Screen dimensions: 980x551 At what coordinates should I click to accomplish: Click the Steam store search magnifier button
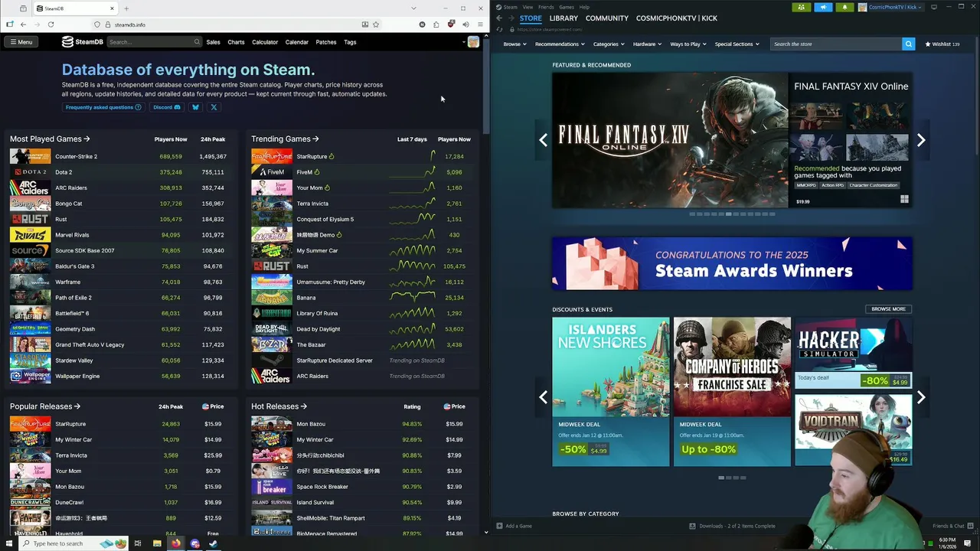[908, 44]
